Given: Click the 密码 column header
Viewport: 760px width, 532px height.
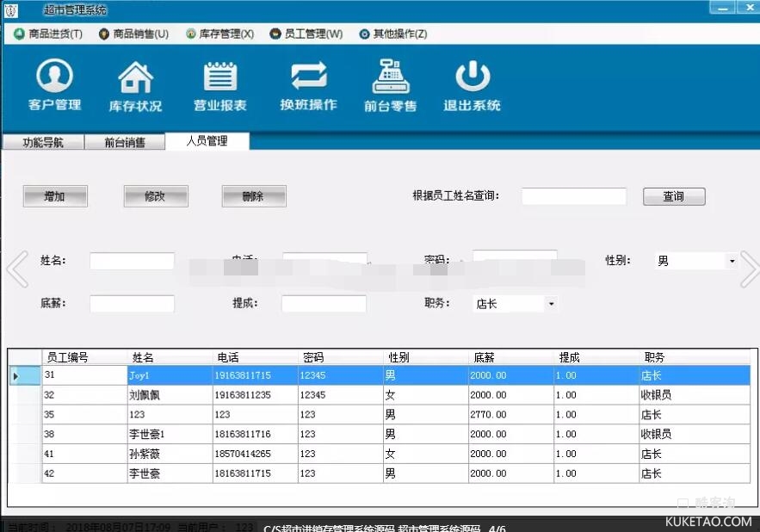Looking at the screenshot, I should [x=340, y=357].
